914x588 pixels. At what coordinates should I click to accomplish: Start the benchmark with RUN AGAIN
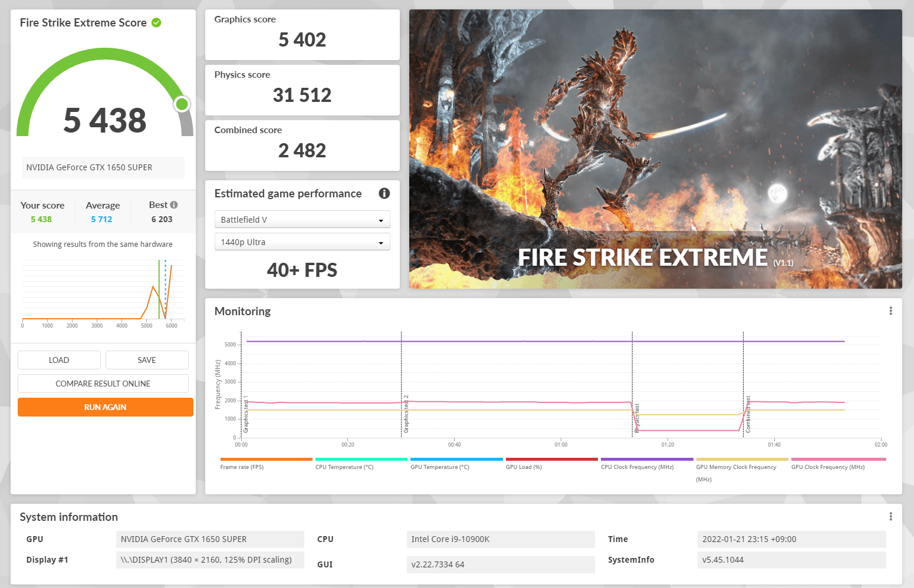coord(105,407)
